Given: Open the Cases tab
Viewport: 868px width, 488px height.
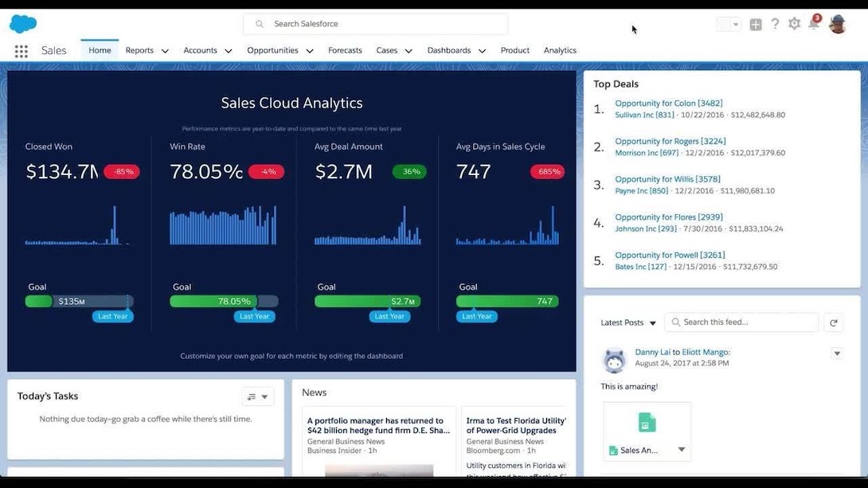Looking at the screenshot, I should pyautogui.click(x=386, y=50).
